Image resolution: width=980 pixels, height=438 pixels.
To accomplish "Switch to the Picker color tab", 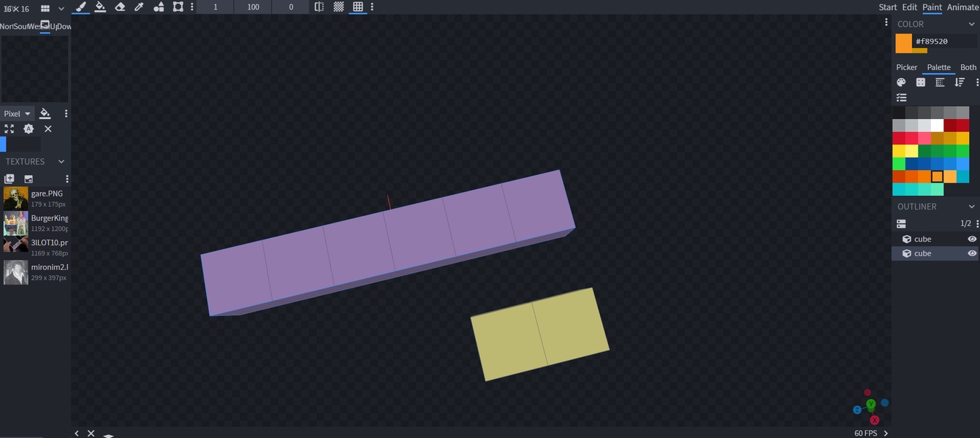I will pos(906,67).
